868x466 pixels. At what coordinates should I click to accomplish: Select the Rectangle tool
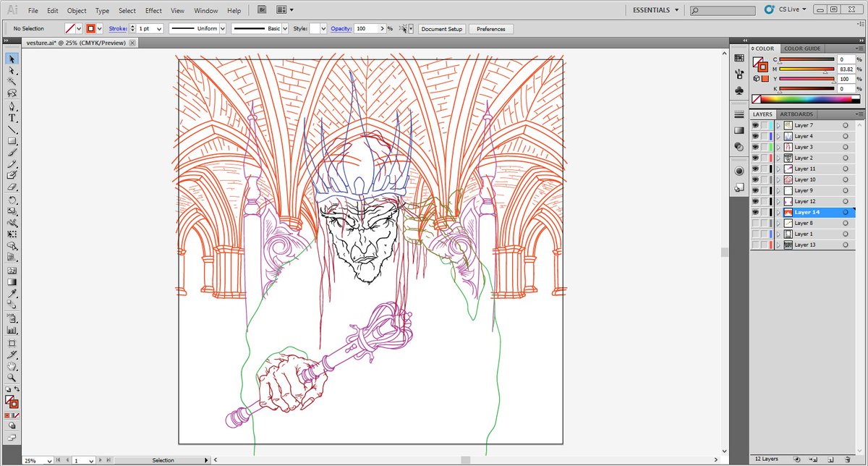tap(12, 140)
